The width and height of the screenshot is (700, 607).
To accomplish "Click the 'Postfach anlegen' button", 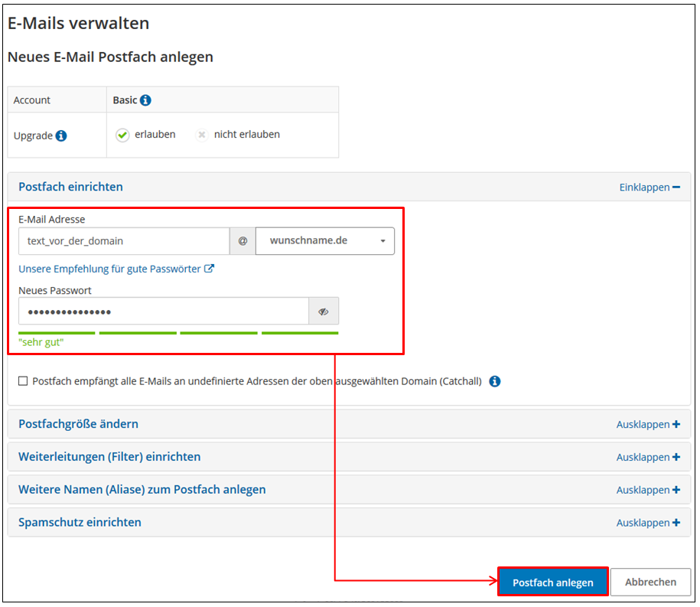I will point(552,582).
